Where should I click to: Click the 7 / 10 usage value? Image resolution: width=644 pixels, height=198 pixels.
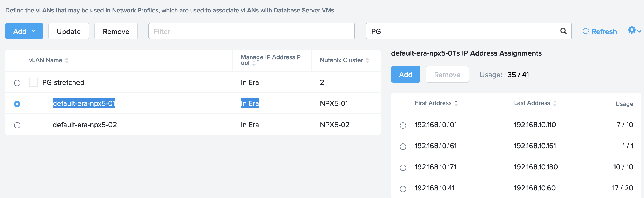[x=625, y=125]
